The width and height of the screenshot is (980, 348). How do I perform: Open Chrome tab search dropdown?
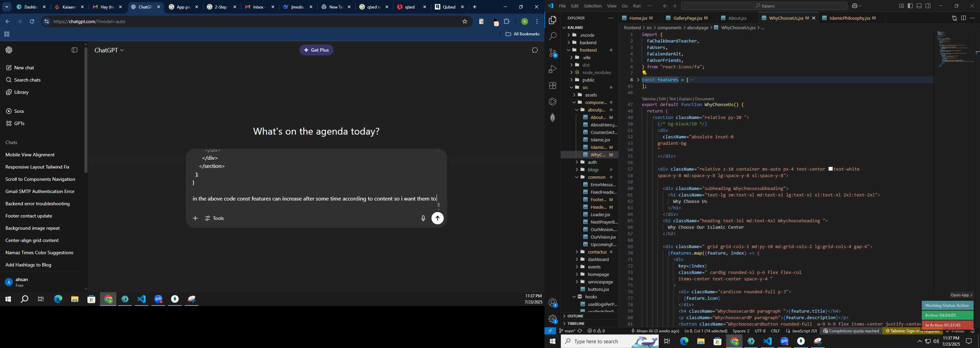pos(7,7)
